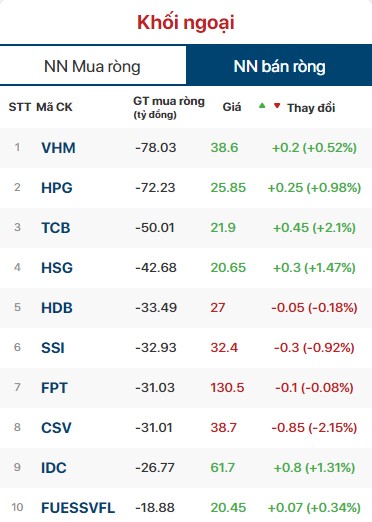Select VHM net value -78.03 cell

[156, 148]
